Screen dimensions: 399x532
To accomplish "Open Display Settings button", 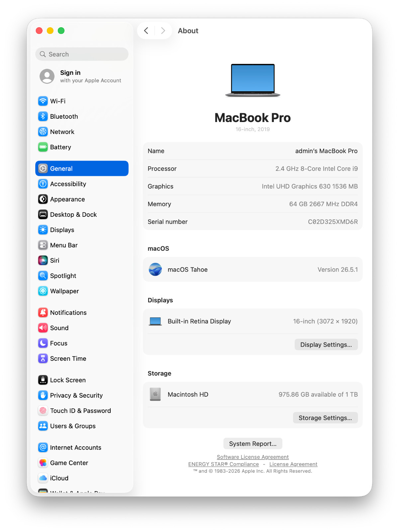I will click(326, 344).
